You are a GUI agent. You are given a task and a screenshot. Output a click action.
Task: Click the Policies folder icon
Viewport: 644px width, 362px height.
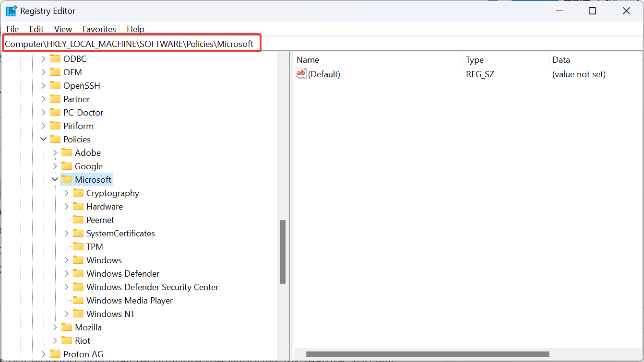(x=55, y=139)
